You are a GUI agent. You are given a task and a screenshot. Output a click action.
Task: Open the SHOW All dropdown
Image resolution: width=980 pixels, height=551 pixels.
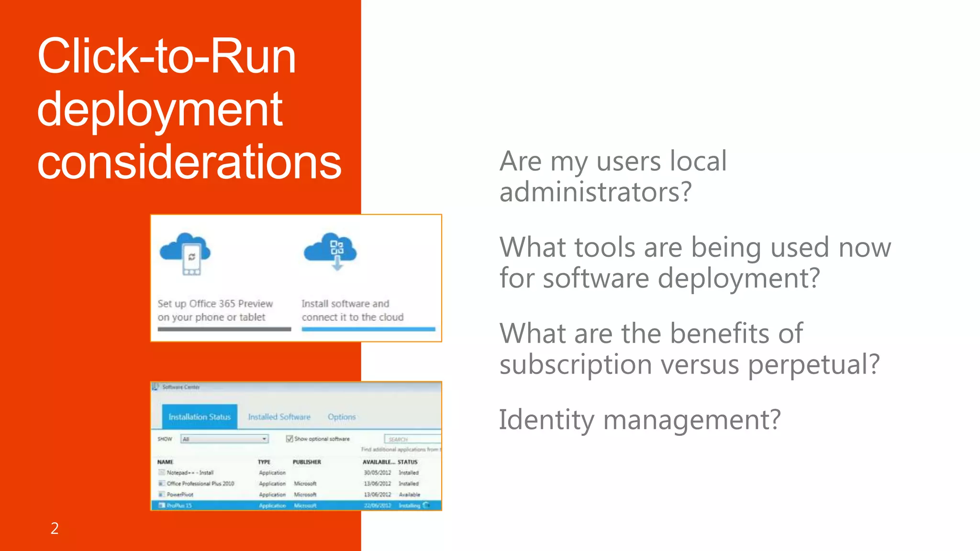224,439
